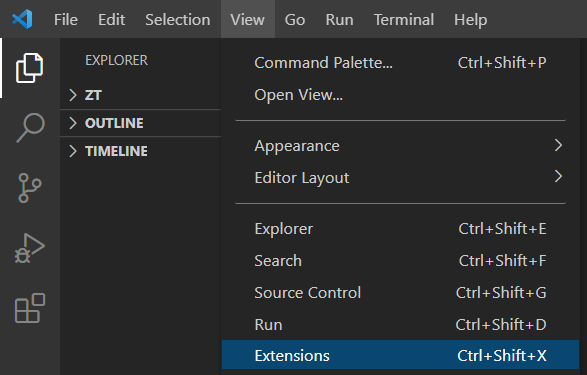Open the Help menu

[471, 19]
